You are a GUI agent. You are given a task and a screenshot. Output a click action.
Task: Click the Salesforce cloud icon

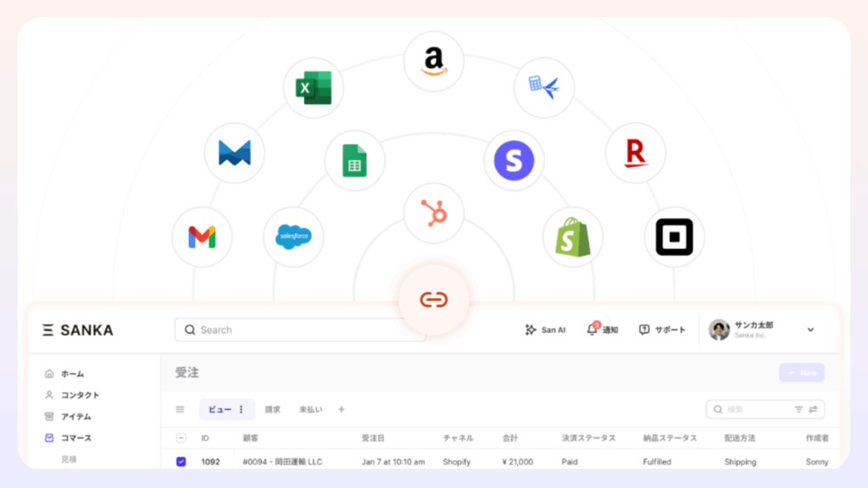[x=293, y=237]
